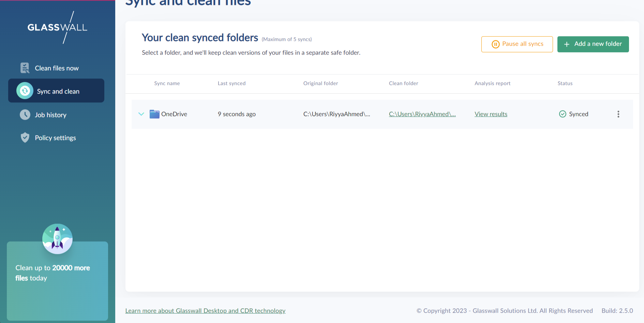Click the Clean files now document icon
The image size is (644, 323).
25,68
